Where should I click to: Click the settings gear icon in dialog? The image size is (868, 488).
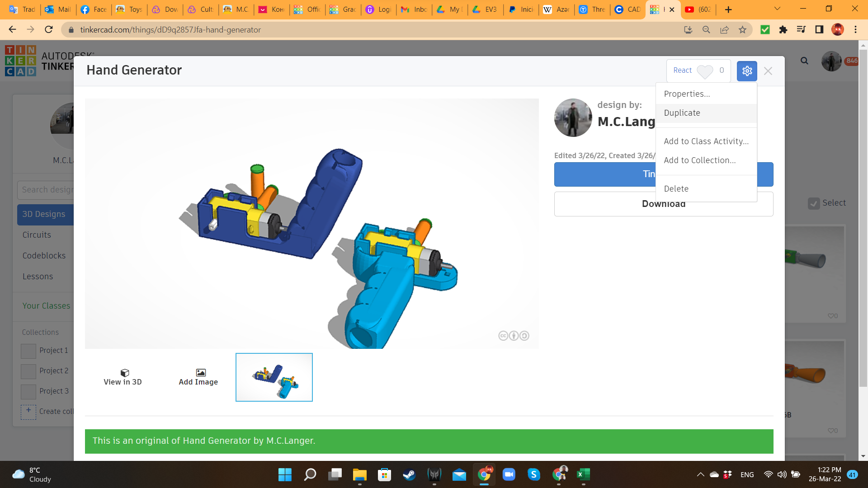coord(747,71)
